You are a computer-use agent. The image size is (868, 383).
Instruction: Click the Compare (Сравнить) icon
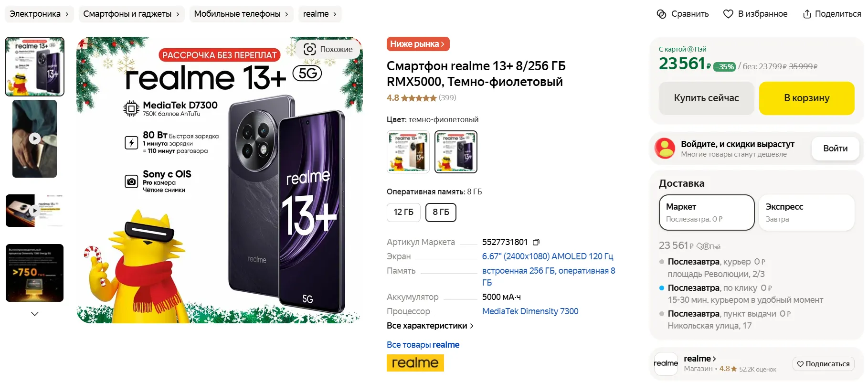pos(661,14)
